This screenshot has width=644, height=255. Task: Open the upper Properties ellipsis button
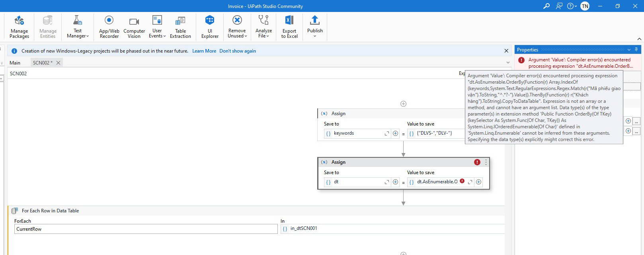pyautogui.click(x=636, y=121)
